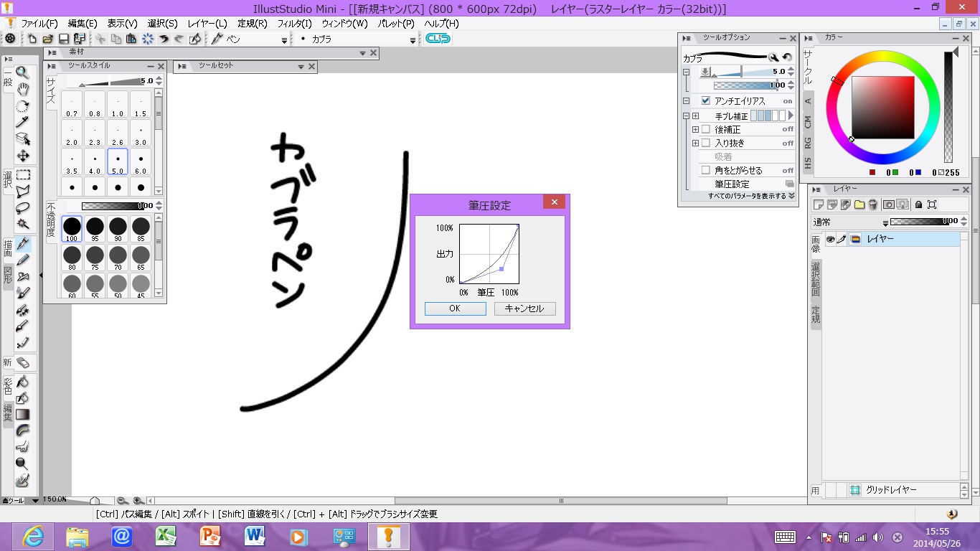980x551 pixels.
Task: Click the Save floppy disk icon
Action: point(63,39)
